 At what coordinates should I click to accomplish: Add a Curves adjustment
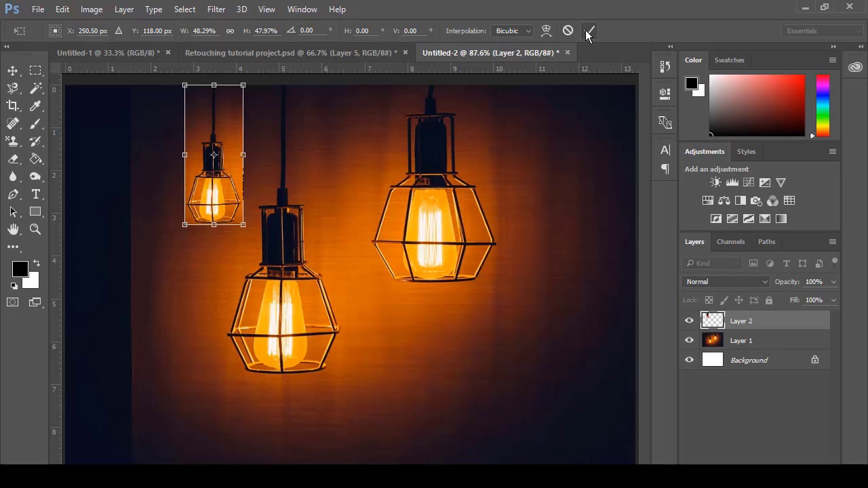click(x=749, y=182)
